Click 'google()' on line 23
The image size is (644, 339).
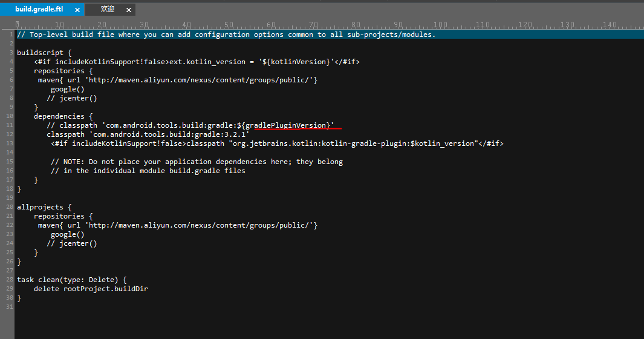tap(68, 234)
